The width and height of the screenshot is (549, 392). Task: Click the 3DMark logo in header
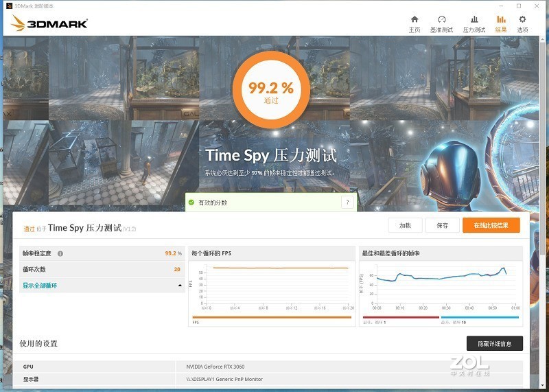pyautogui.click(x=49, y=24)
